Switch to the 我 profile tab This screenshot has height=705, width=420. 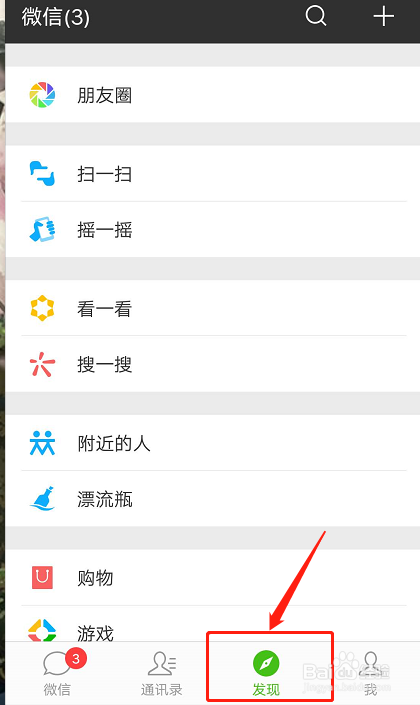[371, 674]
